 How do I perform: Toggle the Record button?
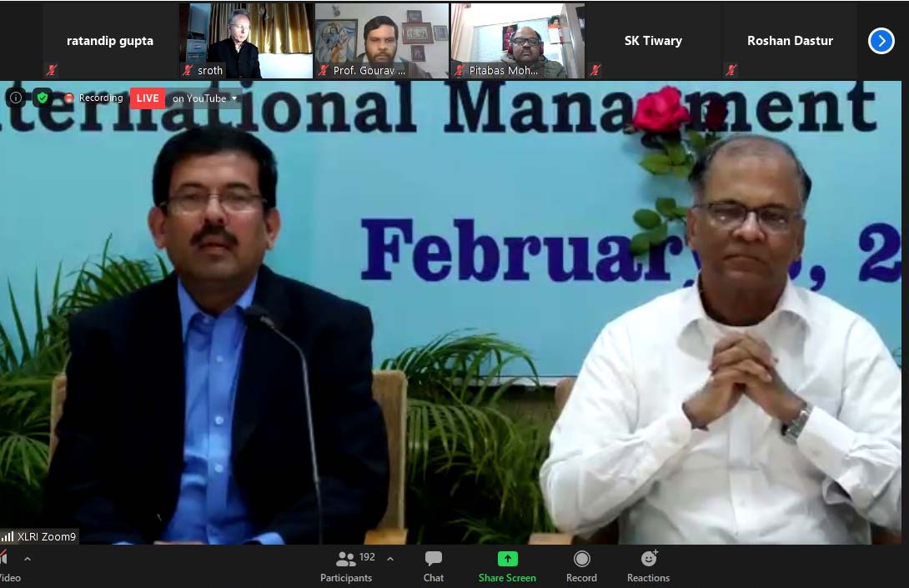[581, 565]
